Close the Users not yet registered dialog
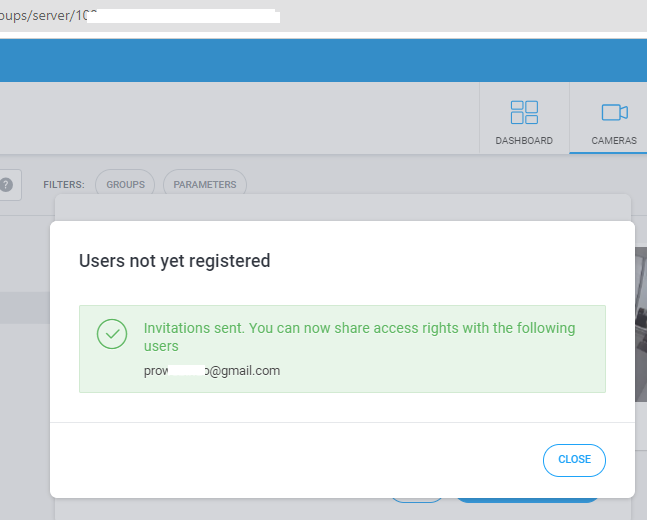 point(574,460)
